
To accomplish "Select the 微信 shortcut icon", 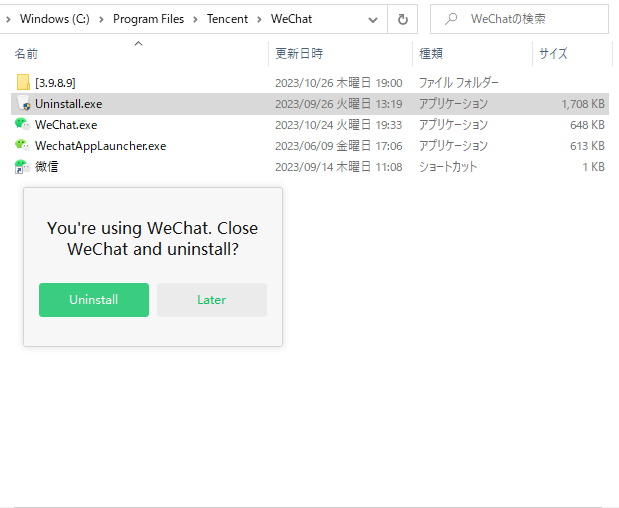I will 23,167.
